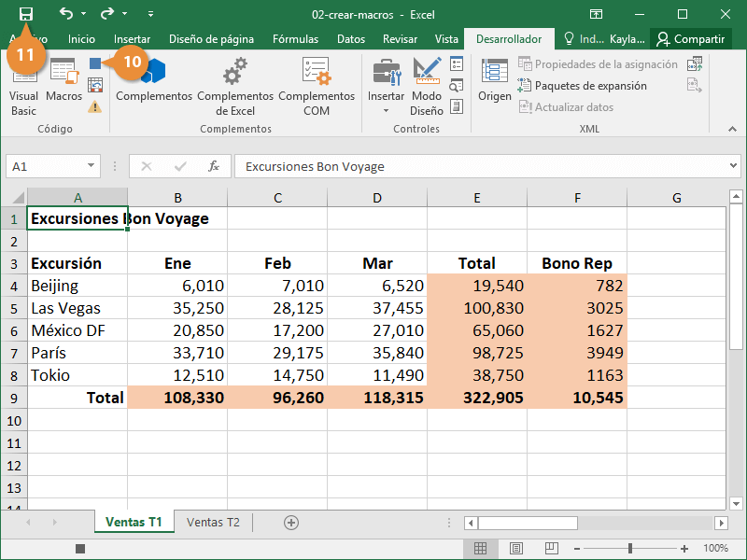Switch to Normal view in status bar

point(480,549)
